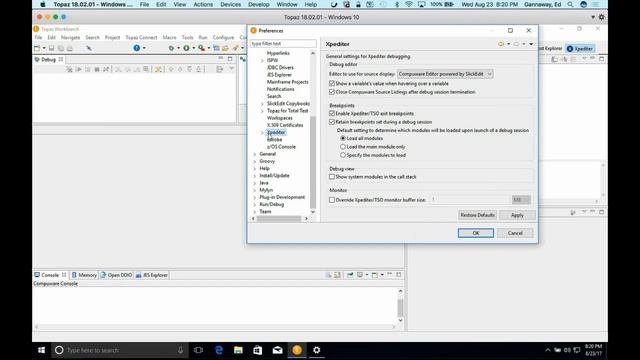This screenshot has height=360, width=640.
Task: Click the Topaz orange taskbar icon
Action: coord(297,350)
